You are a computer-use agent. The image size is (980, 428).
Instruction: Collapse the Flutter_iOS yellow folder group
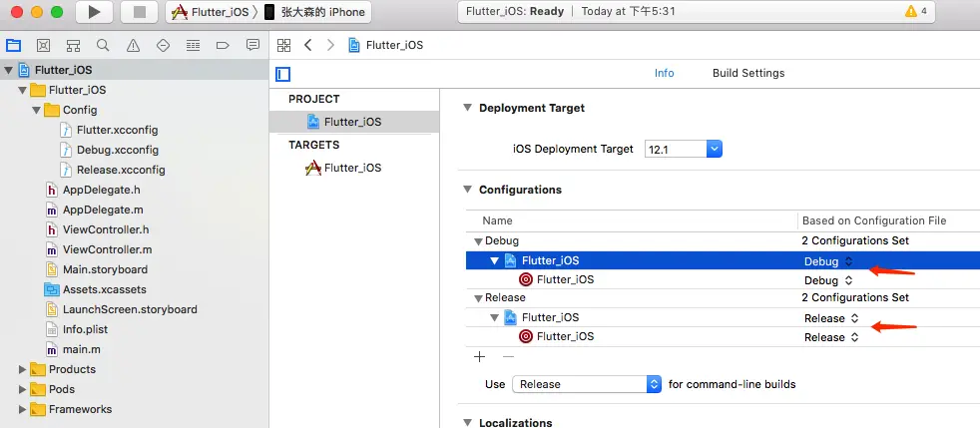click(x=23, y=90)
